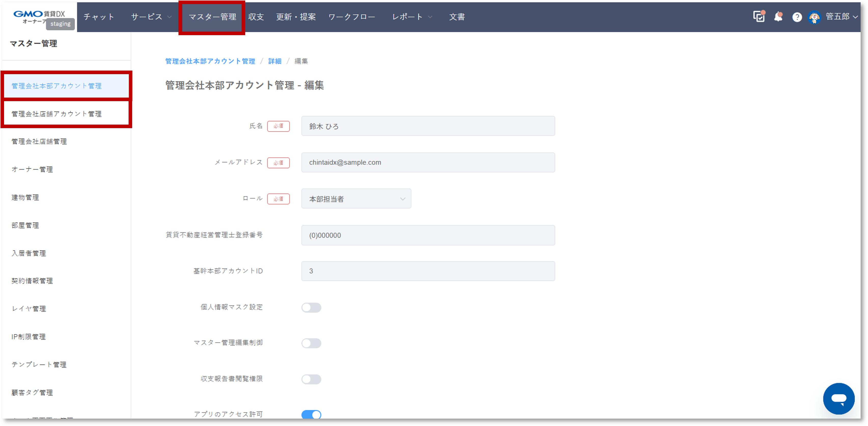Open 更新・提案 in top navigation

coord(296,17)
